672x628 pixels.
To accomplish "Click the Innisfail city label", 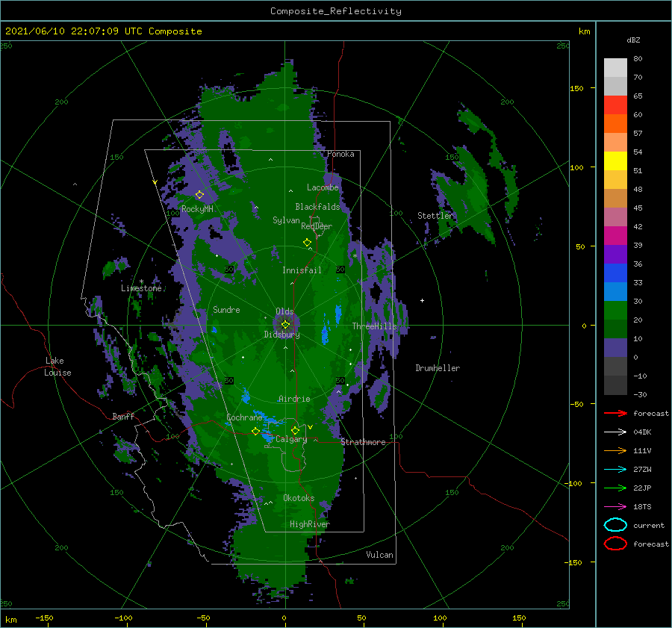I will 302,270.
